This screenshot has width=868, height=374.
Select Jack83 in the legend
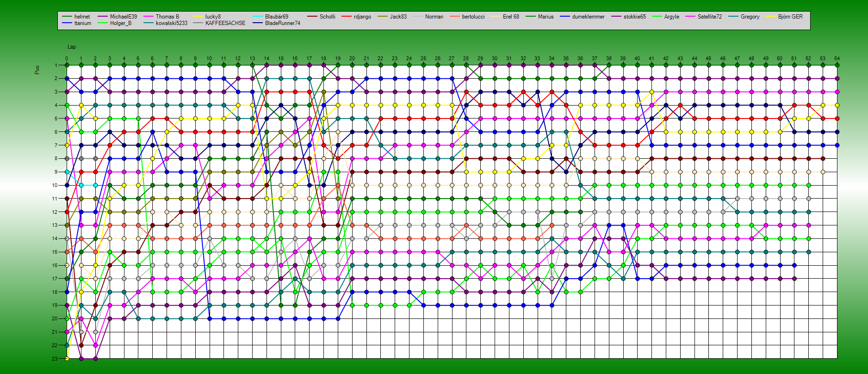pyautogui.click(x=398, y=17)
